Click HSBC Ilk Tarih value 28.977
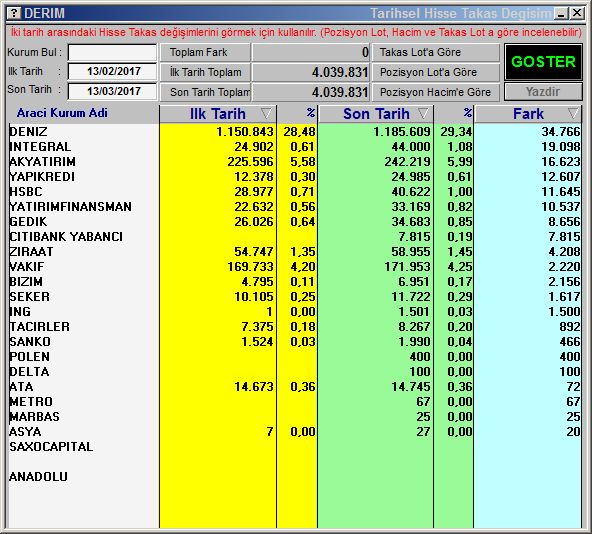The width and height of the screenshot is (592, 534). pos(254,192)
